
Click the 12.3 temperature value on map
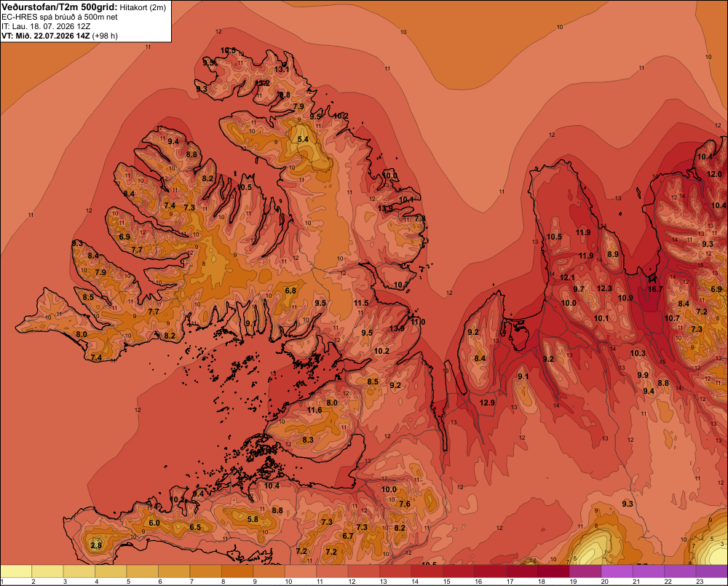tap(604, 288)
